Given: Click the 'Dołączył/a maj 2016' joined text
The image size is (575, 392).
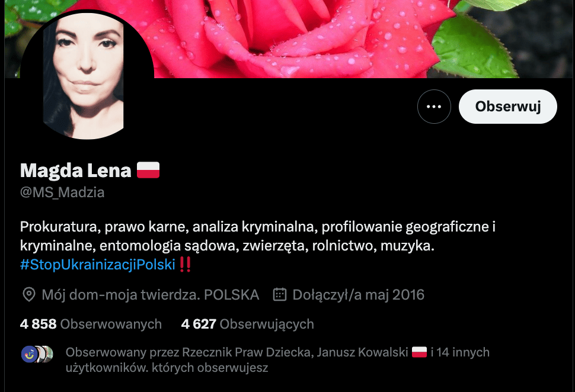Looking at the screenshot, I should coord(358,294).
